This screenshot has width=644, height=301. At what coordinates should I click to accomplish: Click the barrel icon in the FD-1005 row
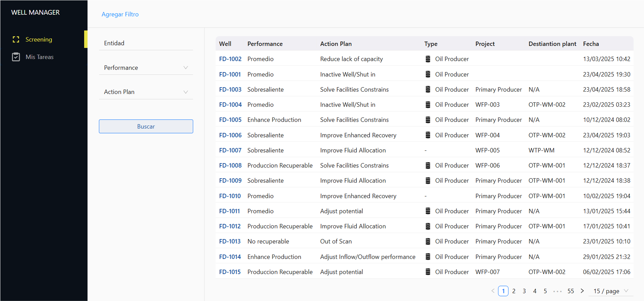[x=428, y=120]
